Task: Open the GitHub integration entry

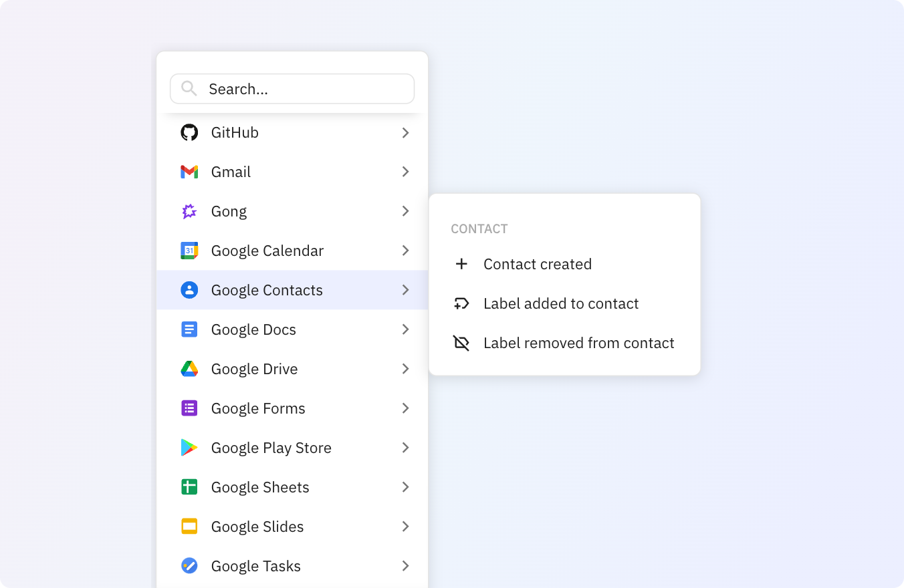Action: tap(292, 132)
